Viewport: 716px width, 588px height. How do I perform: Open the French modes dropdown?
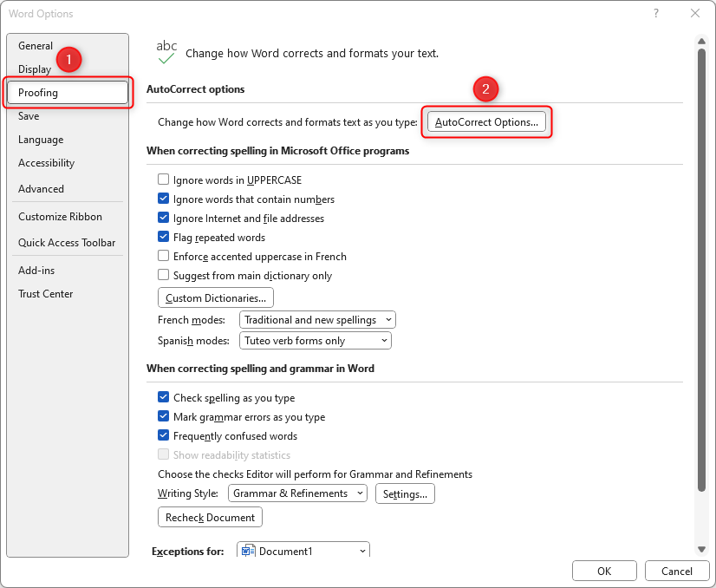coord(387,319)
